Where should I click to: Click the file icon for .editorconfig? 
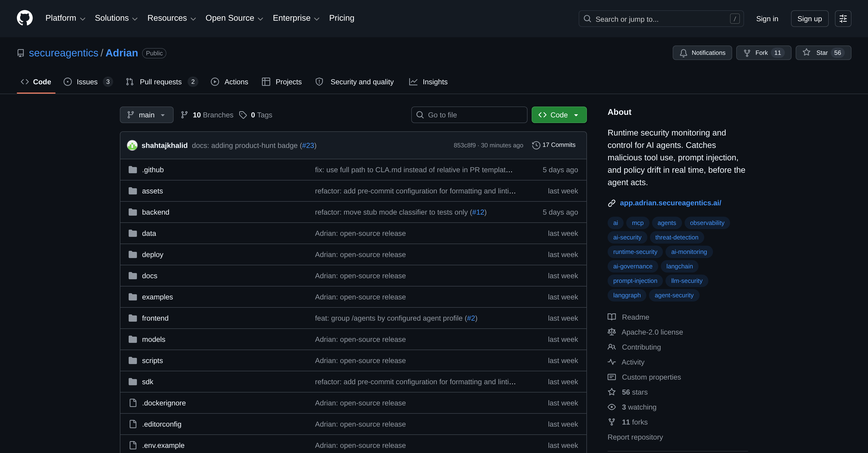[x=133, y=424]
